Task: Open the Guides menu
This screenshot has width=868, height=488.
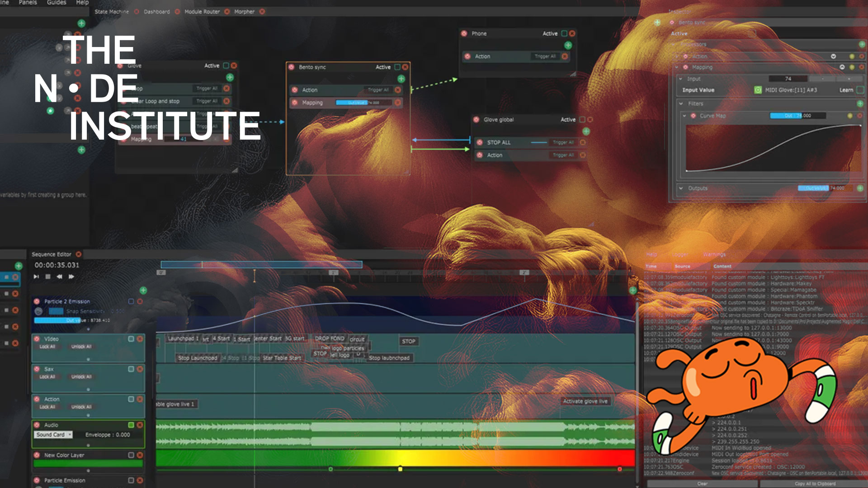Action: click(57, 3)
